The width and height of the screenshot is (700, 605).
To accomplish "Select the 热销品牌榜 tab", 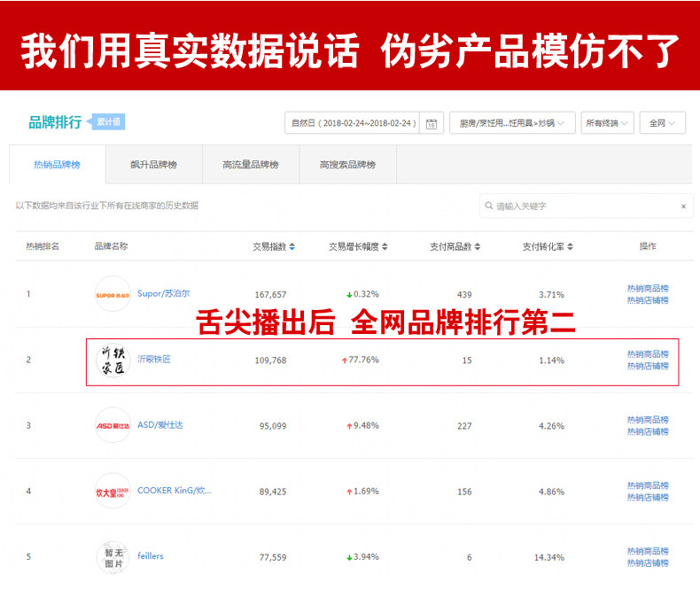I will [57, 165].
